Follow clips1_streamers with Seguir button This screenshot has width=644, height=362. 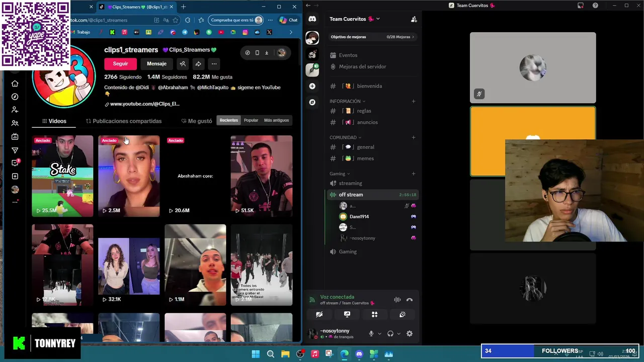(120, 64)
